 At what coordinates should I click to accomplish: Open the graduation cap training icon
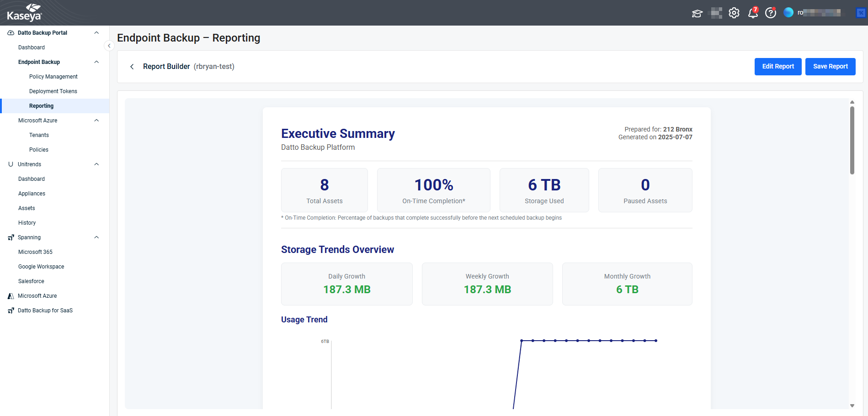(x=697, y=13)
